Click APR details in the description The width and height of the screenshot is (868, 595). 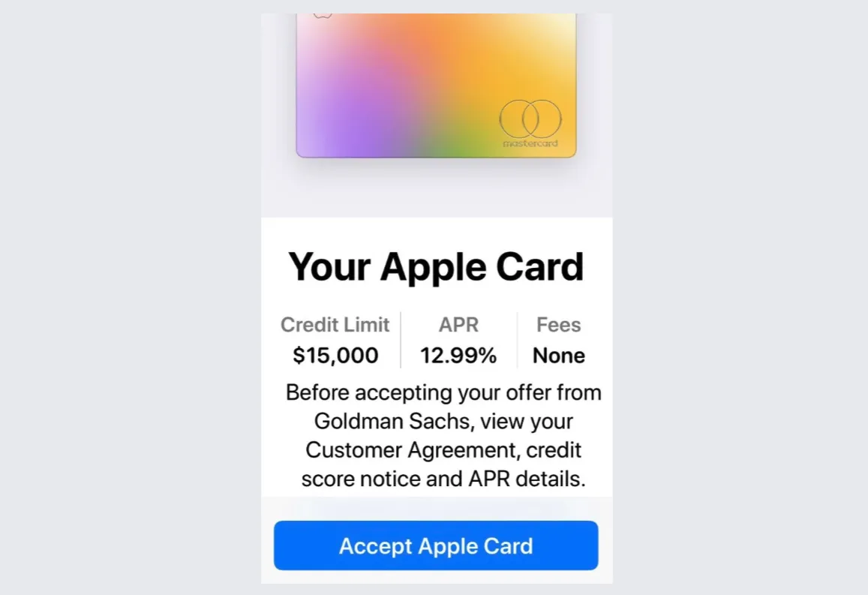527,479
